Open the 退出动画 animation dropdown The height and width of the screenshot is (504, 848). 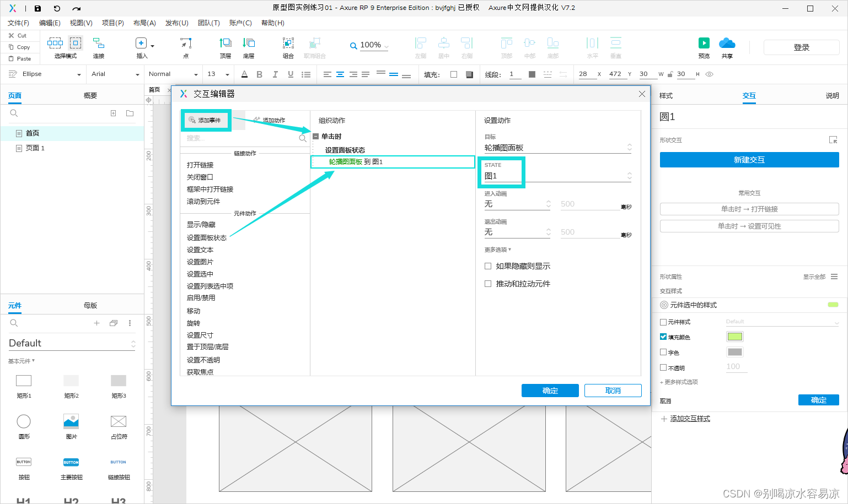pyautogui.click(x=517, y=232)
